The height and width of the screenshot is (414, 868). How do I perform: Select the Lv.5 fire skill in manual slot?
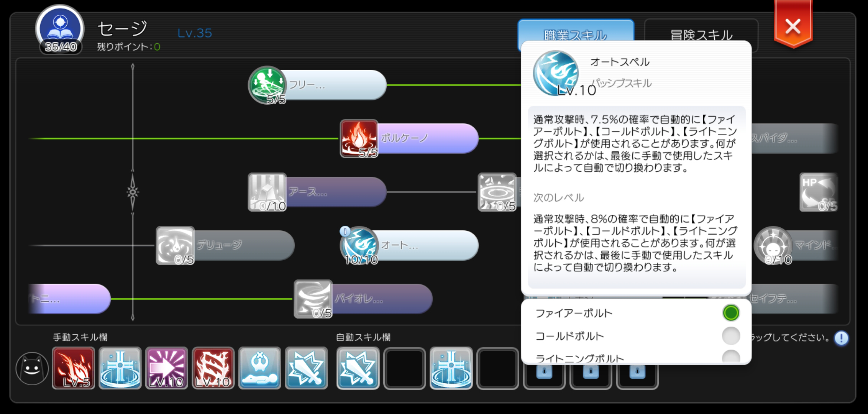click(x=74, y=368)
